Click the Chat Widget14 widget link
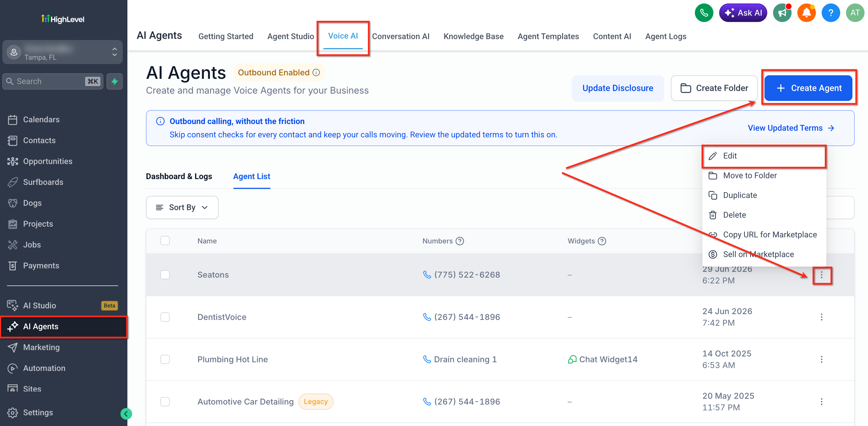This screenshot has width=868, height=426. tap(603, 359)
